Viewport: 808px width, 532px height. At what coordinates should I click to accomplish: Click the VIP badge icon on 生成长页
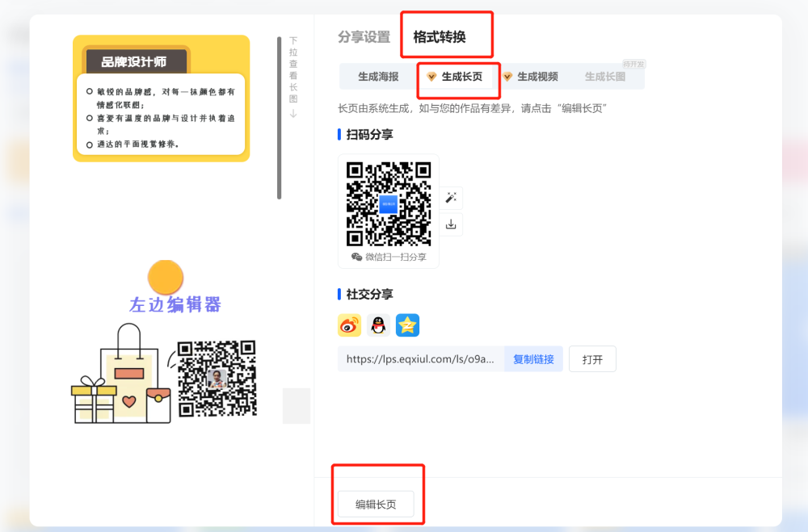tap(431, 77)
